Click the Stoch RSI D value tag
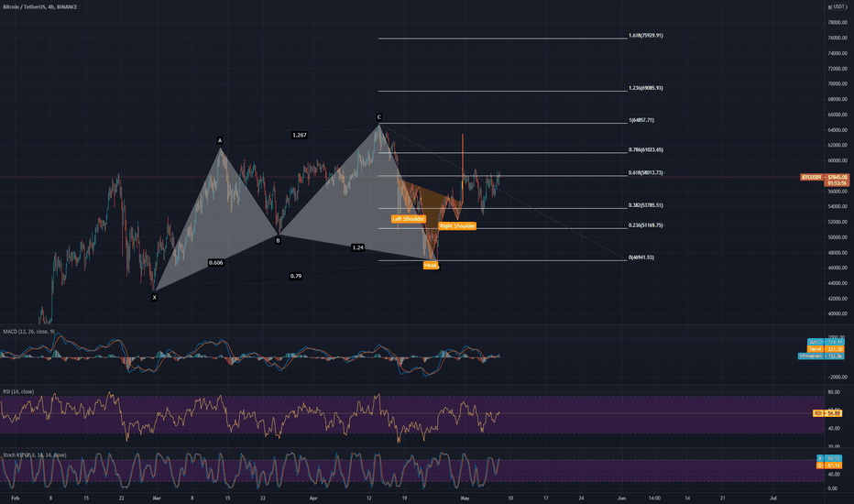The width and height of the screenshot is (854, 504). 829,466
